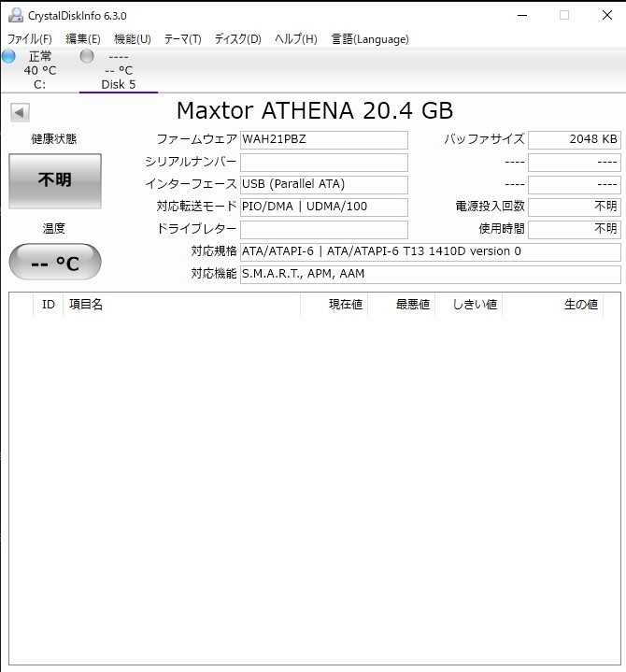This screenshot has height=672, width=626.
Task: Click the 対応機能 field S.M.A.R.T., APM, AAM
Action: 430,274
